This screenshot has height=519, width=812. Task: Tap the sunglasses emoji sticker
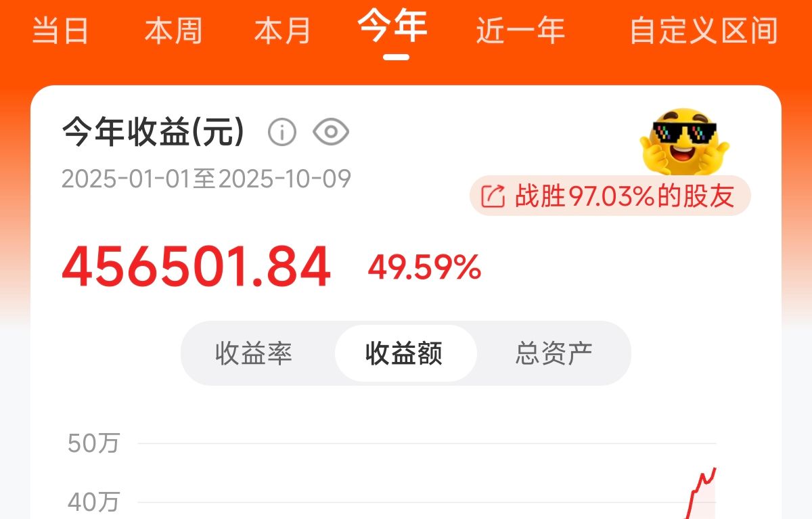pyautogui.click(x=683, y=141)
